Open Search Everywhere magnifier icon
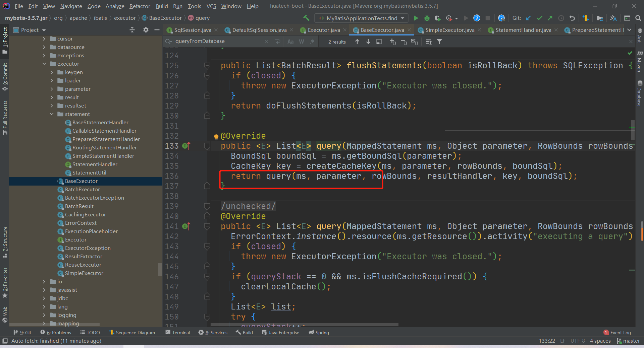Screen dimensions: 644x348 [638, 18]
